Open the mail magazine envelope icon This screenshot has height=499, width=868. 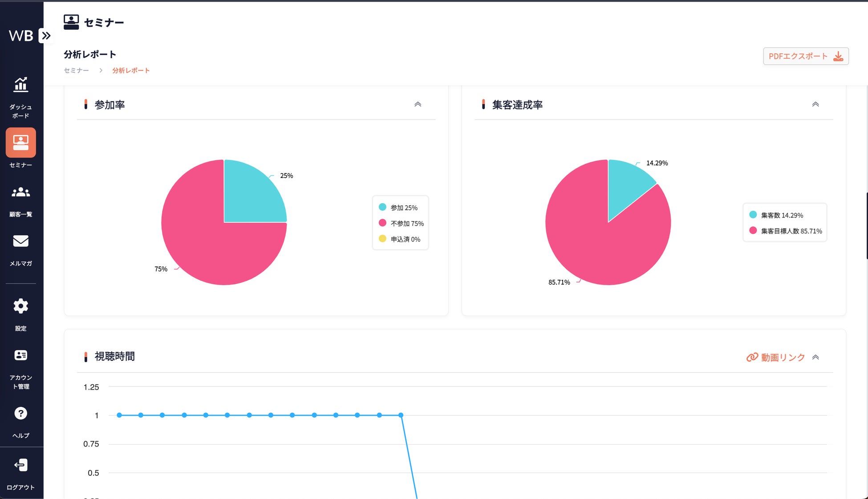click(20, 241)
